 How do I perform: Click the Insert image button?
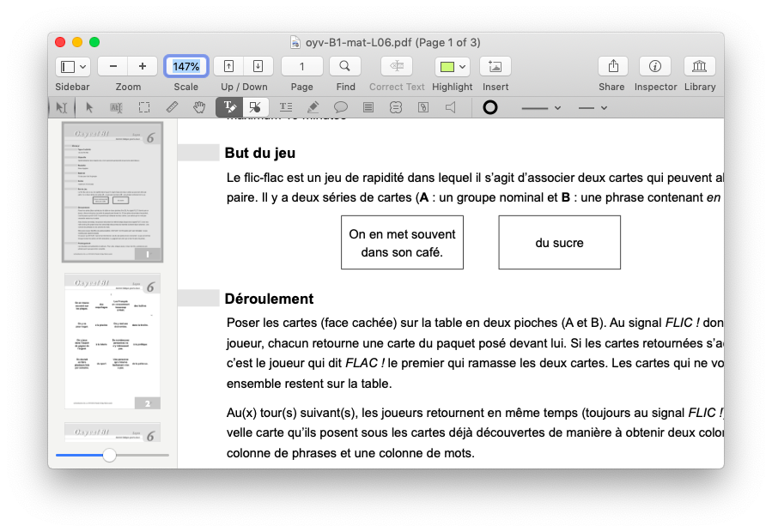pyautogui.click(x=495, y=66)
